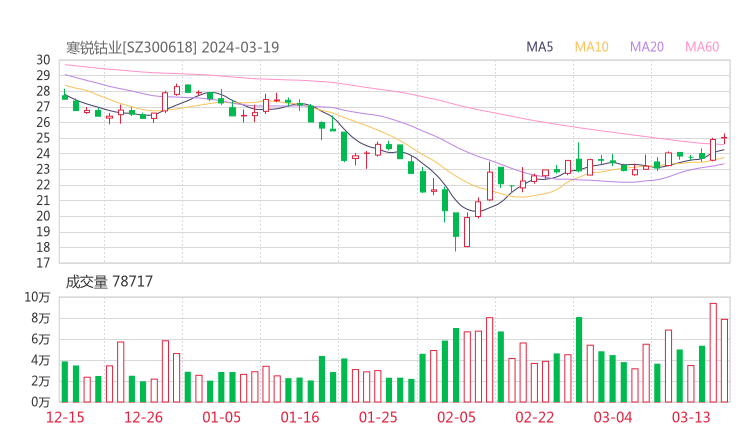The height and width of the screenshot is (440, 740).
Task: Click the MA5 legend label
Action: pos(539,47)
